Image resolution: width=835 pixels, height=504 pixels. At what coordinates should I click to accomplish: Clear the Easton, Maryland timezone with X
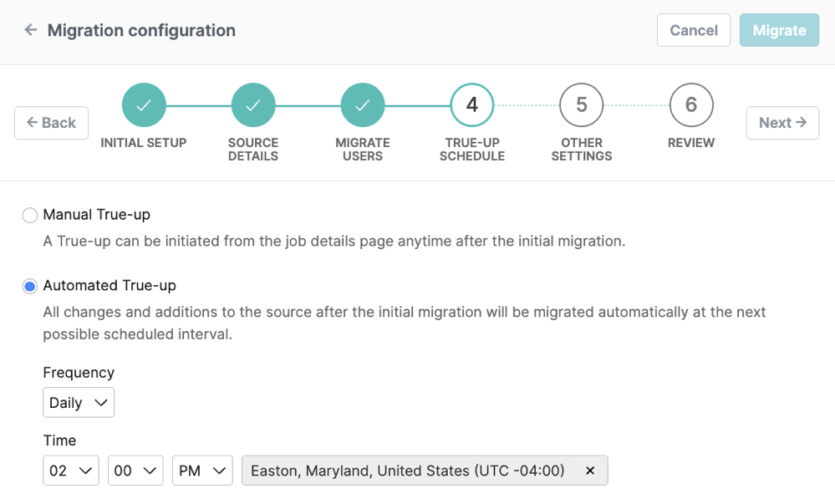[590, 471]
